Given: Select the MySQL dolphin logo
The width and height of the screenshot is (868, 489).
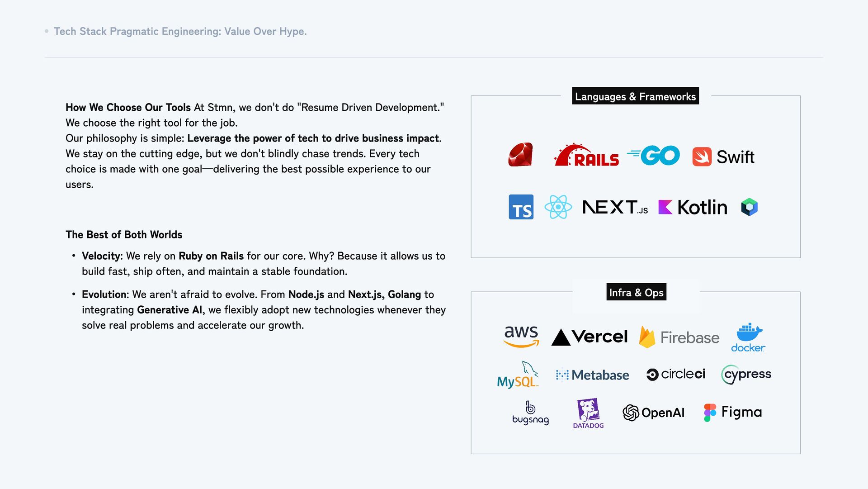Looking at the screenshot, I should (x=518, y=375).
